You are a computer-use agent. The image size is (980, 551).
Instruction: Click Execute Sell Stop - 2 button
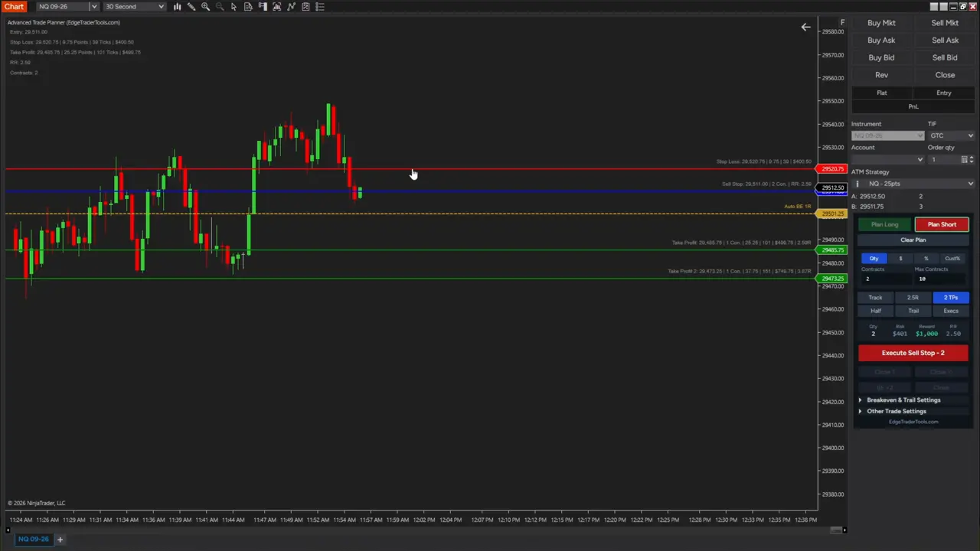(x=913, y=353)
